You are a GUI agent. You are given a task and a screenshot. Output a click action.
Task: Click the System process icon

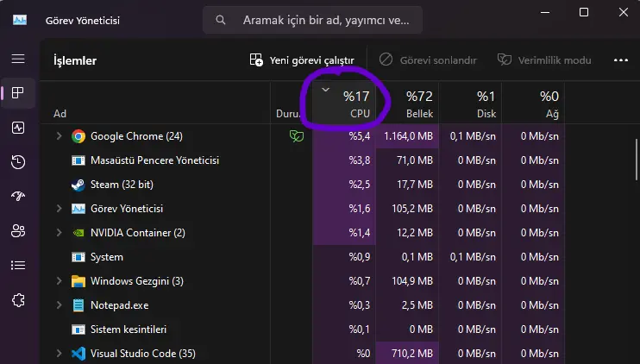click(x=78, y=257)
